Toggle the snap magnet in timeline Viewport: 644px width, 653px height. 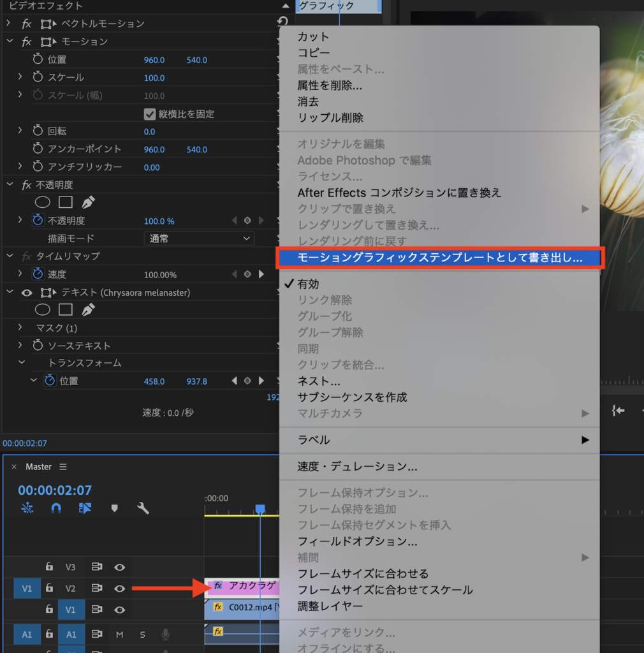56,508
